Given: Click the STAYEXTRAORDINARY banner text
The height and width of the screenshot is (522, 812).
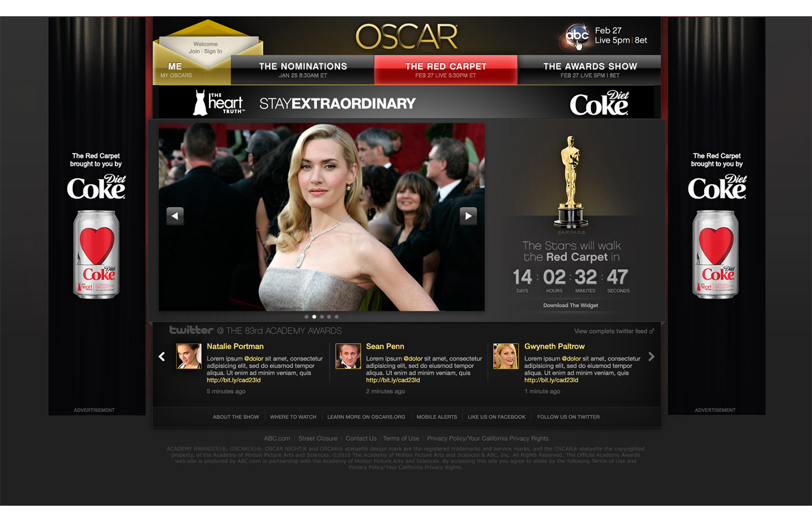Looking at the screenshot, I should (x=338, y=104).
